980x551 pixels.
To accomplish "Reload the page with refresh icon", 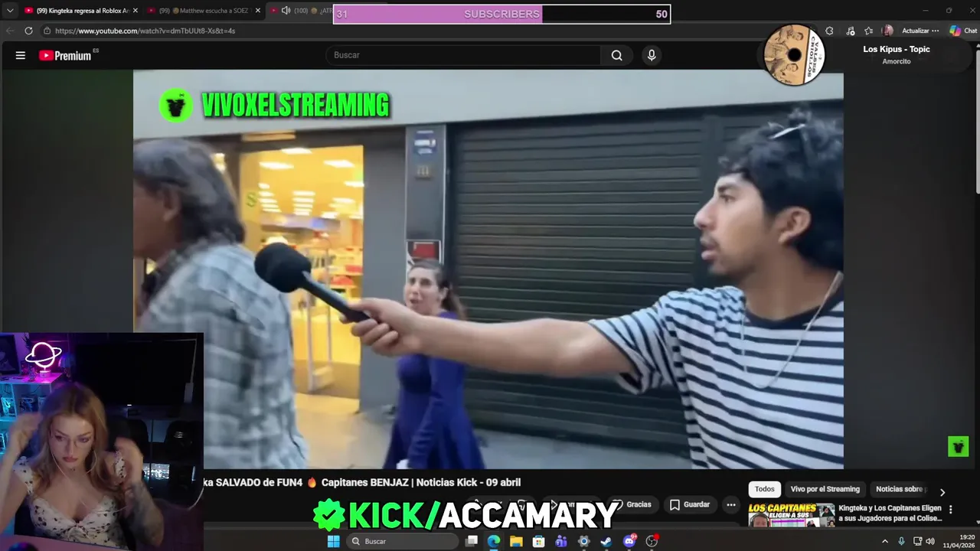I will click(28, 31).
